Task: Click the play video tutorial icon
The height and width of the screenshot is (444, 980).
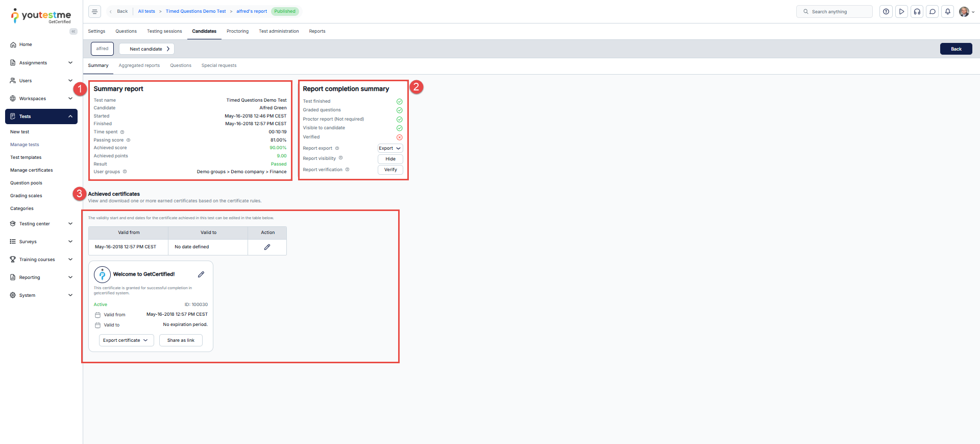Action: (901, 12)
